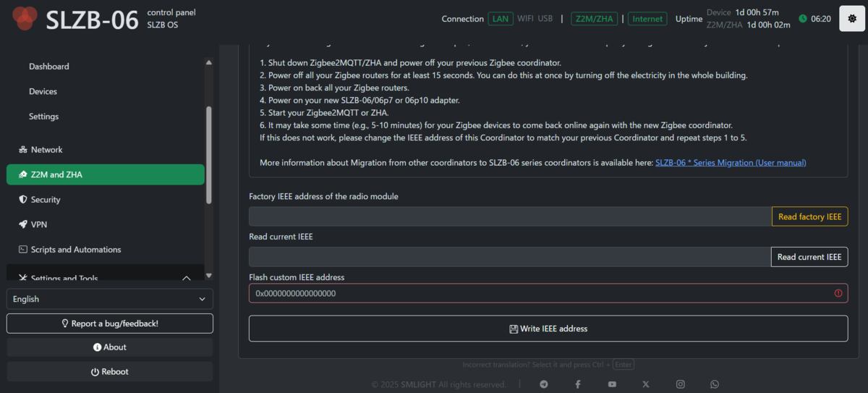Click the sidebar scroll down arrow
This screenshot has width=868, height=393.
(x=209, y=275)
